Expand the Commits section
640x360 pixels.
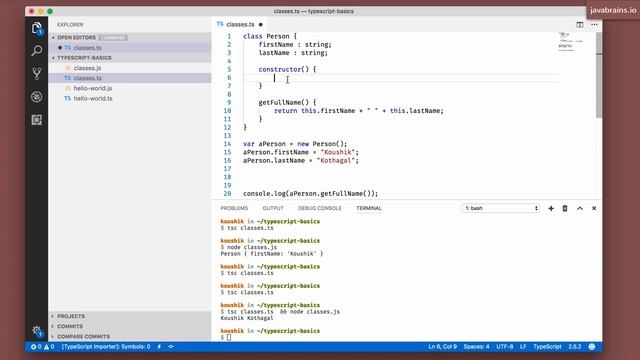pyautogui.click(x=70, y=327)
